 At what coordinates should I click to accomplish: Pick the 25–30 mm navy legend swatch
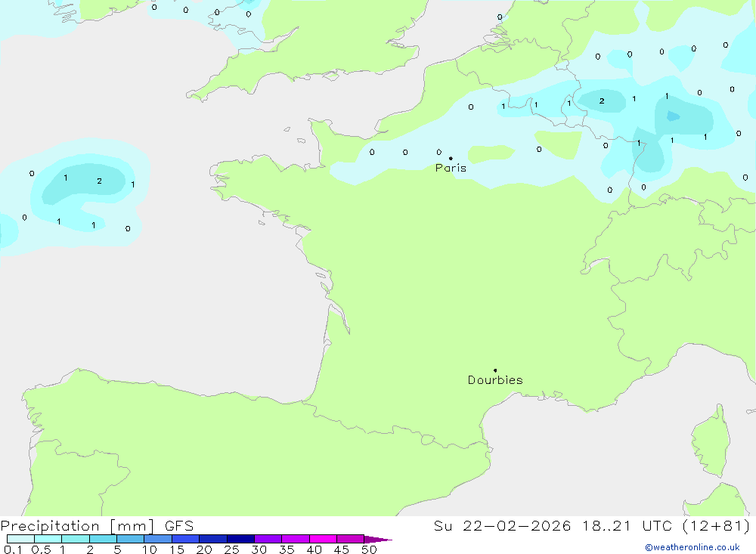pyautogui.click(x=240, y=539)
